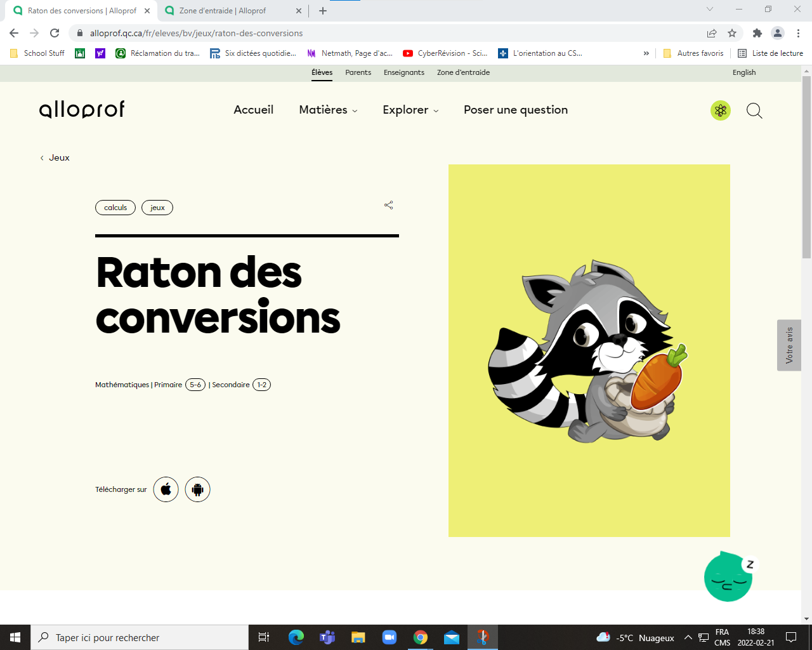Image resolution: width=812 pixels, height=650 pixels.
Task: Select Parents in the top menu
Action: [x=358, y=72]
